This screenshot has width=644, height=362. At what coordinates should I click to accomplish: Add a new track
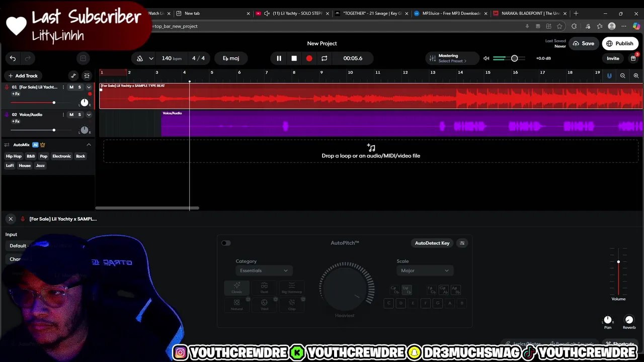(x=23, y=76)
